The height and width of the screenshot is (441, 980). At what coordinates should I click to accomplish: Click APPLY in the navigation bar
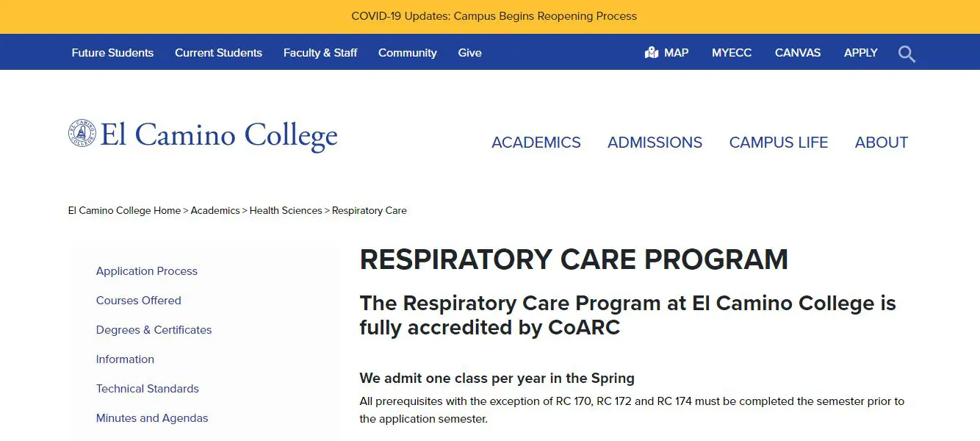tap(860, 52)
